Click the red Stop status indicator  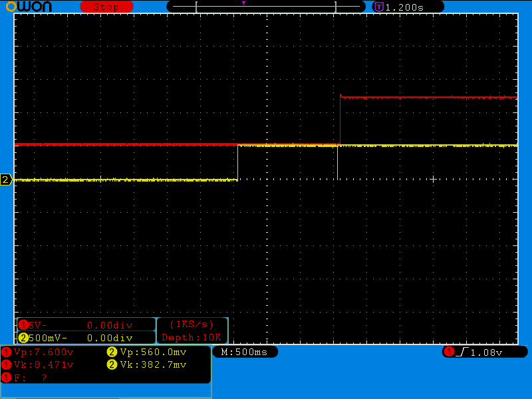click(x=106, y=7)
